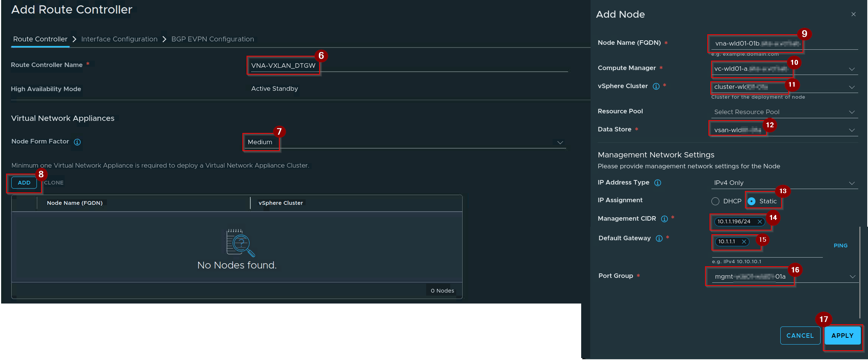Go to the BGP EVPN Configuration step

tap(213, 39)
